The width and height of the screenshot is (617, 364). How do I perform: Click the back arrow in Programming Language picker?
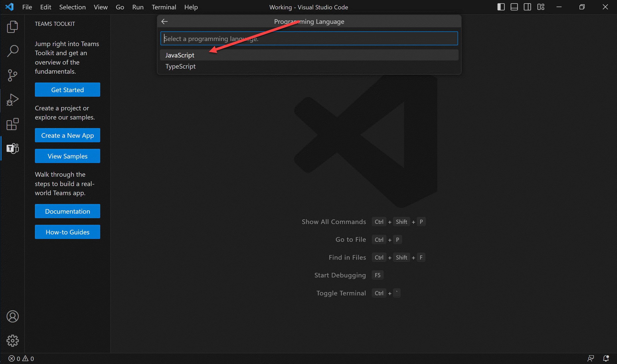pos(165,22)
